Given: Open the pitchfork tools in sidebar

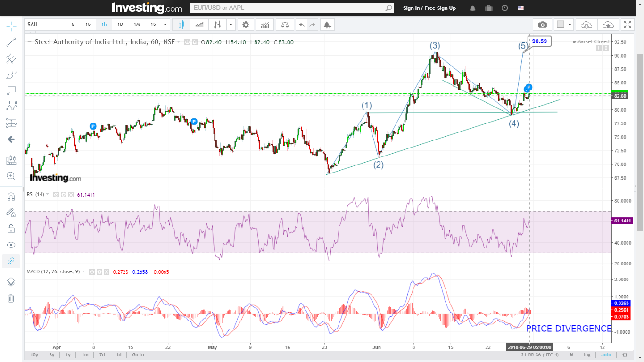Looking at the screenshot, I should click(x=11, y=59).
